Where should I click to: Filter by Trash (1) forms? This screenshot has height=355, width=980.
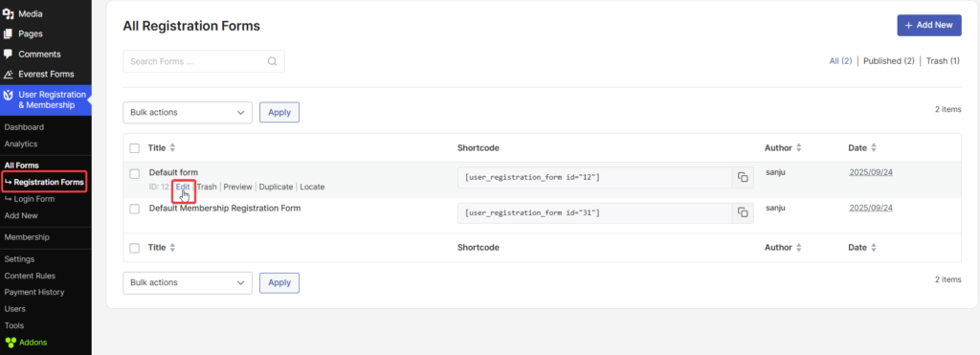tap(943, 61)
